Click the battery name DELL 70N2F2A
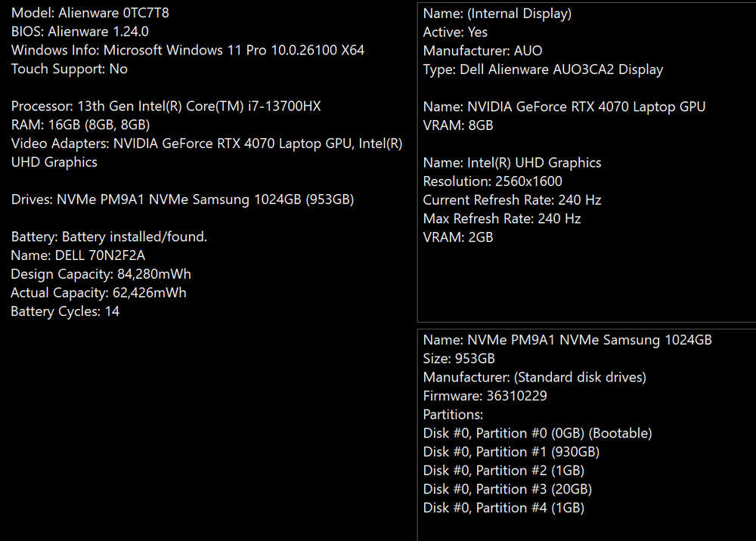 click(x=78, y=255)
